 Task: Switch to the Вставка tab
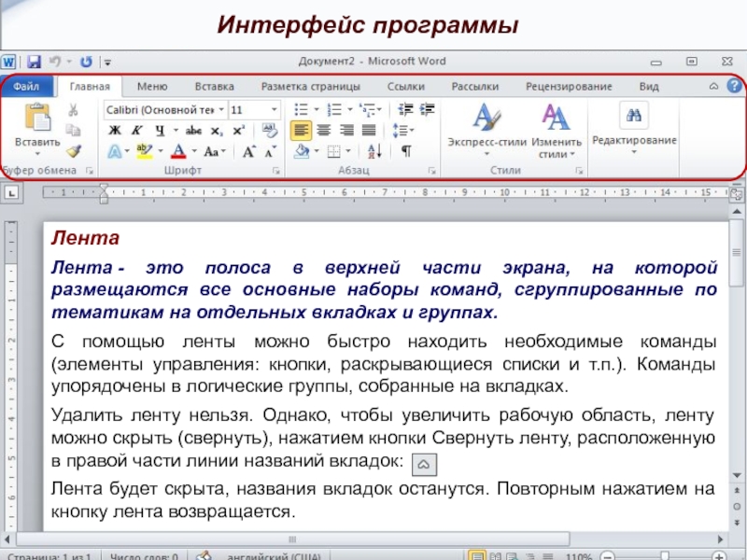click(x=214, y=86)
